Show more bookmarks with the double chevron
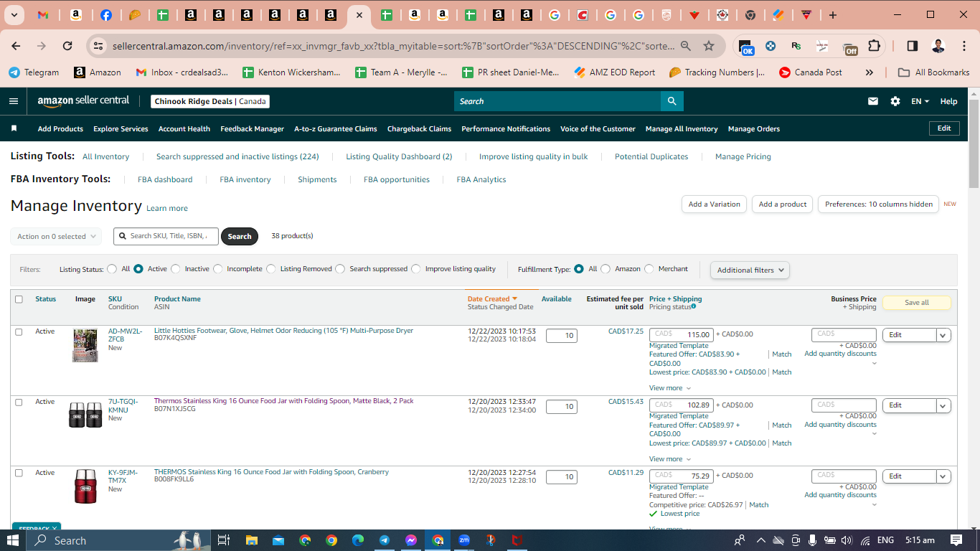Image resolution: width=980 pixels, height=551 pixels. [870, 72]
